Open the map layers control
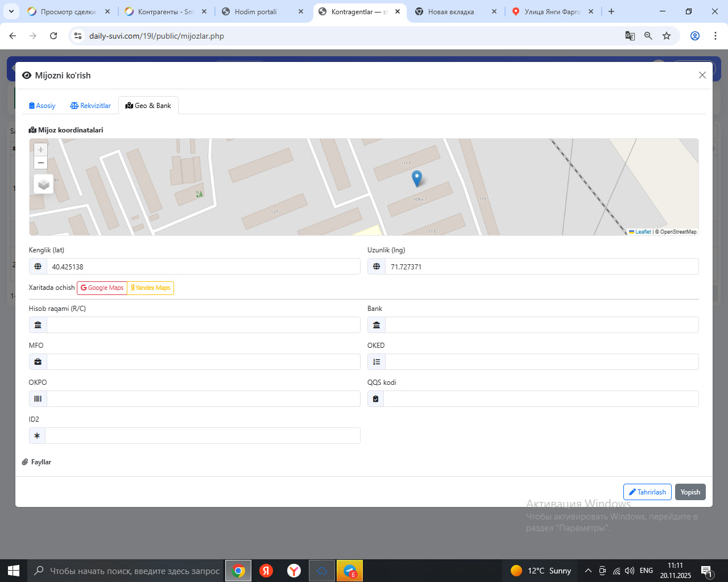The height and width of the screenshot is (582, 728). pos(44,184)
